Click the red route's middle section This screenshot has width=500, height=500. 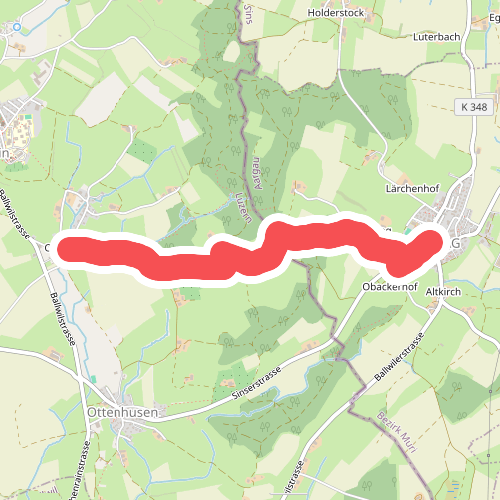pos(253,260)
